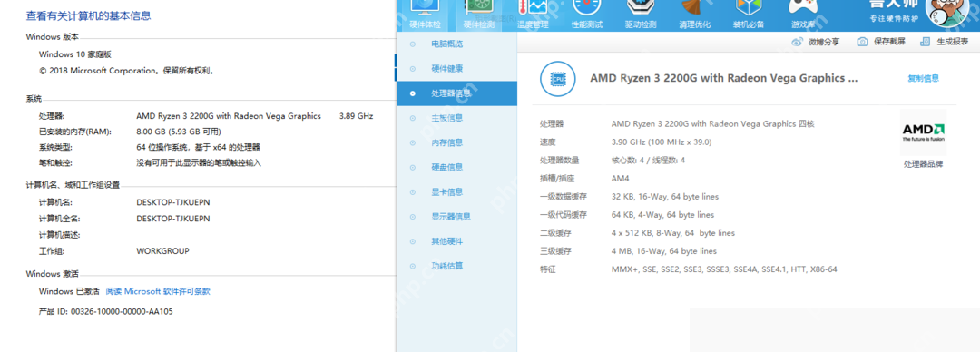Click the 64 KB, 4-Way L1 code cache value
Image resolution: width=980 pixels, height=352 pixels.
click(662, 214)
